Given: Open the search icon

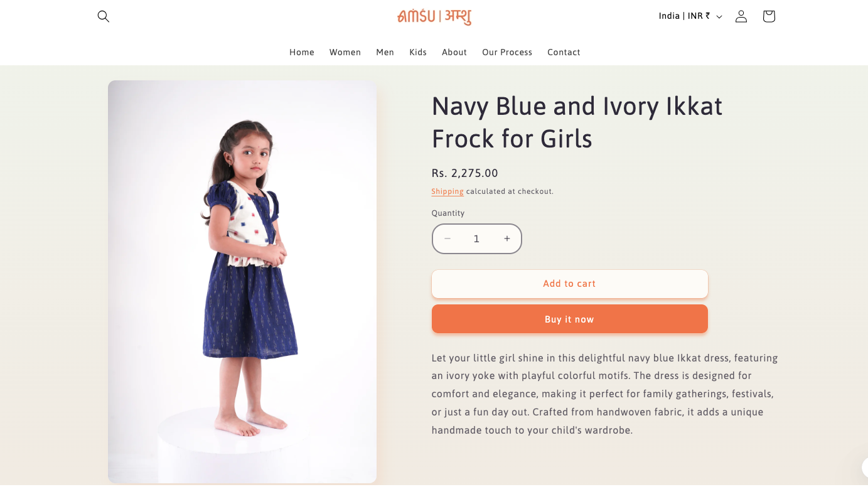Looking at the screenshot, I should click(x=104, y=16).
